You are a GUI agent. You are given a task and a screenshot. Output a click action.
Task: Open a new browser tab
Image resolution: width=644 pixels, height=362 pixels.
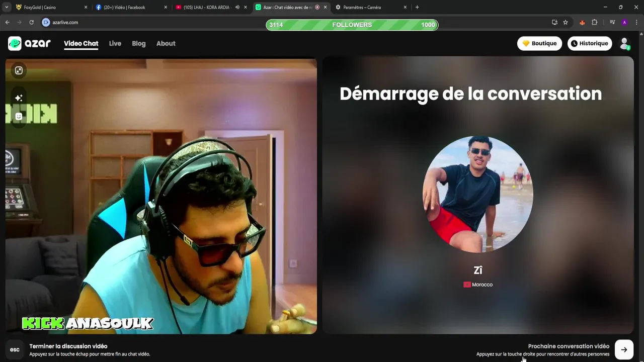[417, 7]
